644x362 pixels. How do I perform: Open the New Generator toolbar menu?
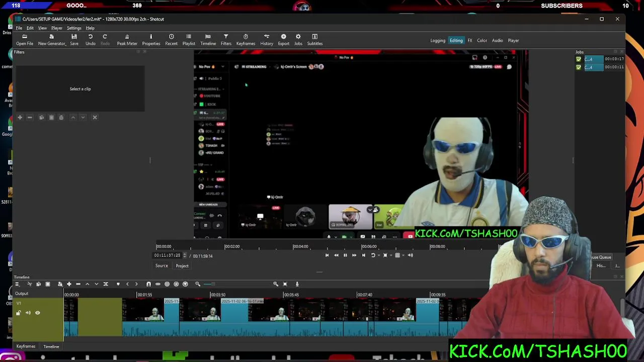[52, 40]
